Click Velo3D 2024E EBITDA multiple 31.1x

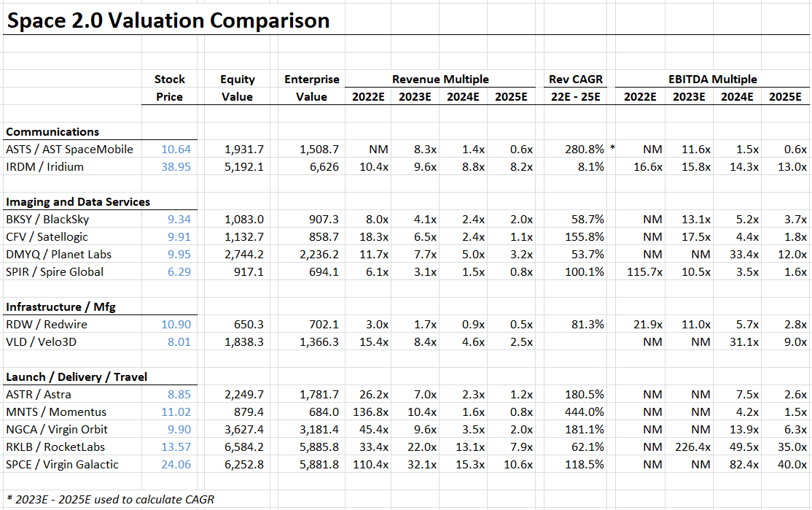click(744, 342)
